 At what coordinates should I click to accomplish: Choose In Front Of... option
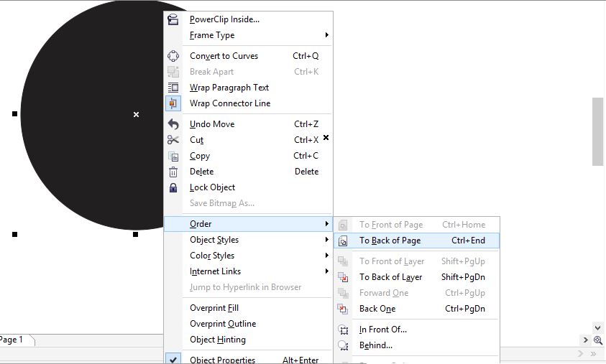[417, 330]
